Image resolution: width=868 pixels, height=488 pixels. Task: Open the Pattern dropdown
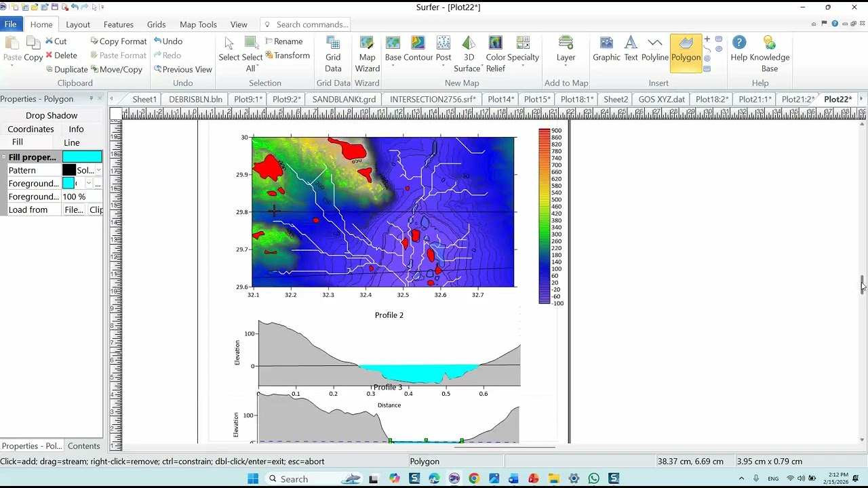pos(98,170)
